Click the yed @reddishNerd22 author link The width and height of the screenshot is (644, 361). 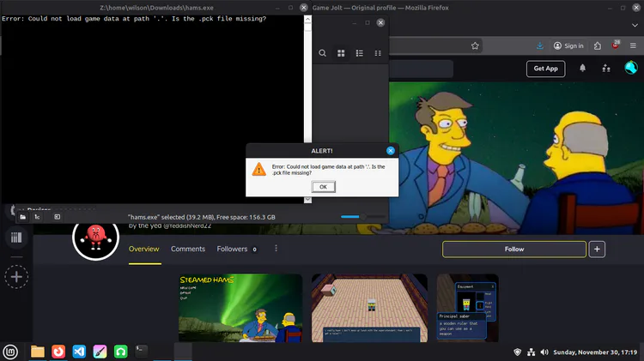pyautogui.click(x=170, y=226)
